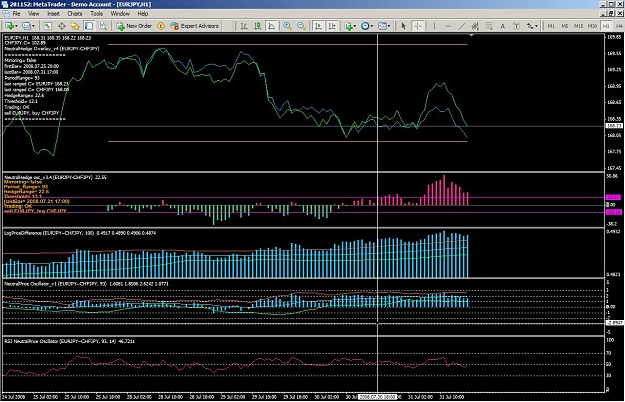Expand the New Chart dropdown arrow
This screenshot has height=402, width=625.
click(x=16, y=26)
